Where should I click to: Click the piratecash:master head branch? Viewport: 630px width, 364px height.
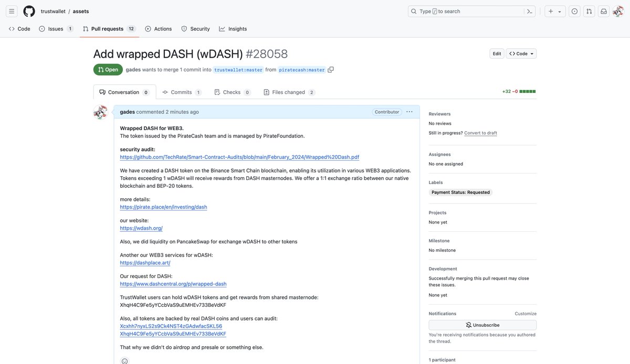pyautogui.click(x=301, y=69)
